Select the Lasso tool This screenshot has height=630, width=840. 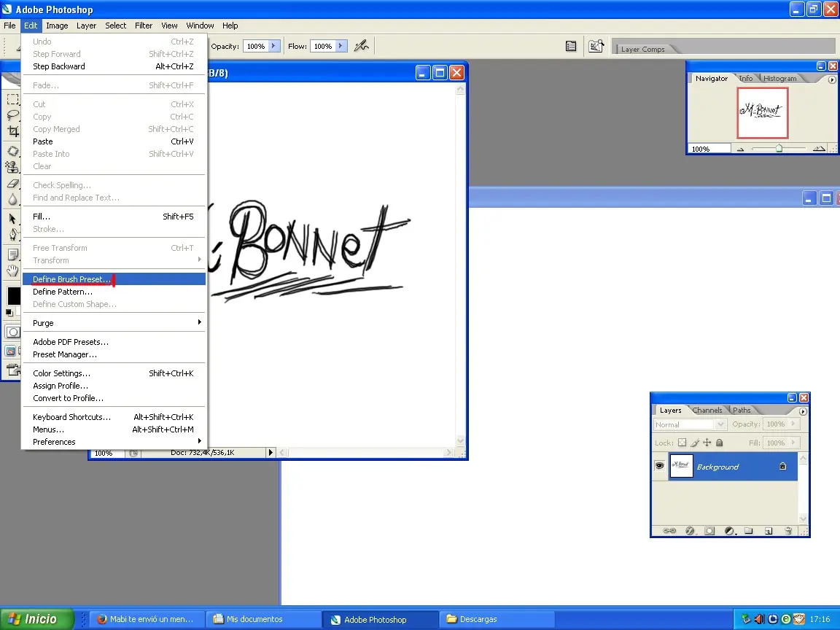(x=11, y=114)
